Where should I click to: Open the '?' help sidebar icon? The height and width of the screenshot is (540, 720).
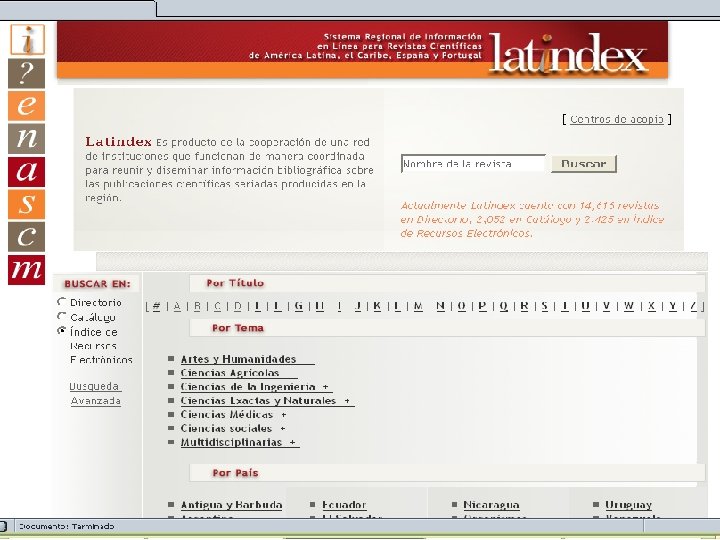click(x=27, y=73)
